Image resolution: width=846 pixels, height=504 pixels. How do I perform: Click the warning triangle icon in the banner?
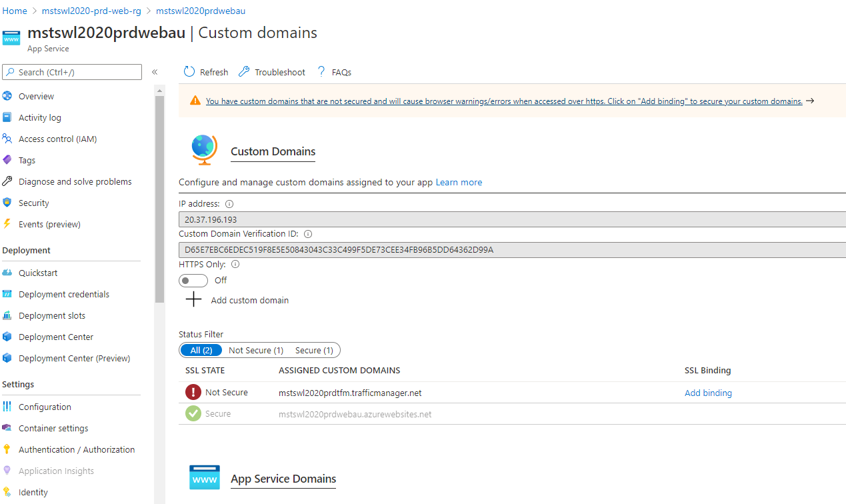point(195,101)
